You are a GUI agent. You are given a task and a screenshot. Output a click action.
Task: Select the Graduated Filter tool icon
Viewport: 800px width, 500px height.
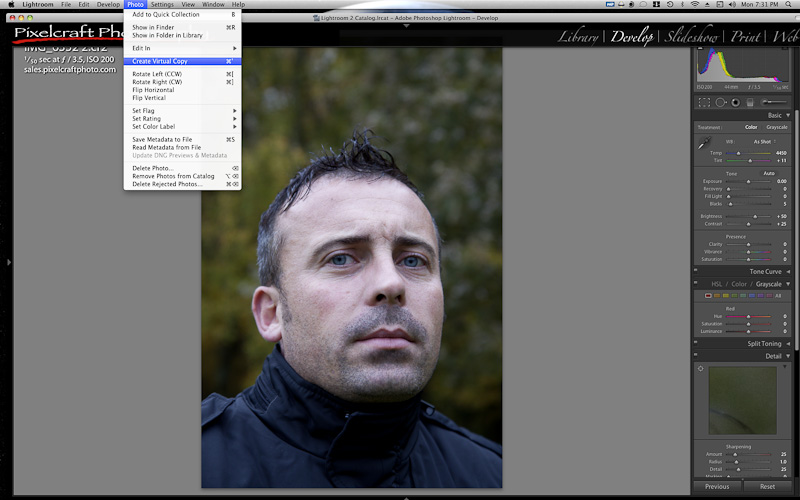click(750, 103)
